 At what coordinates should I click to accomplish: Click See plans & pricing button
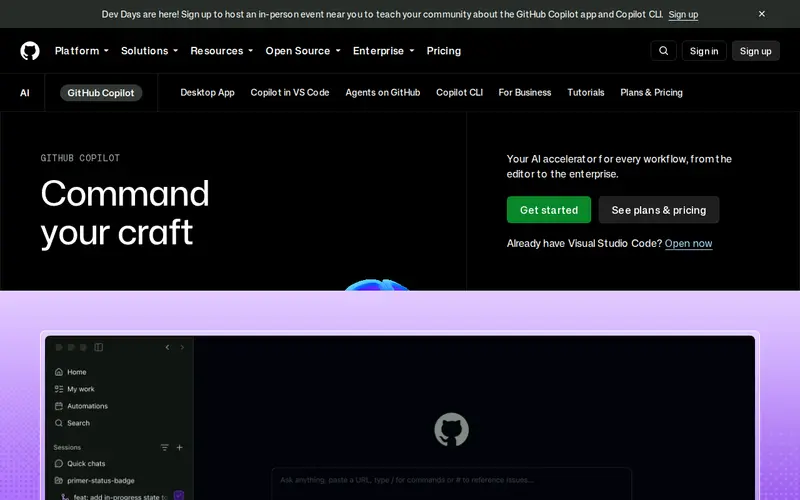pos(659,210)
